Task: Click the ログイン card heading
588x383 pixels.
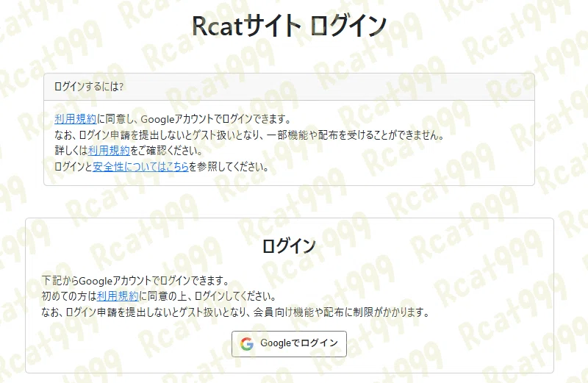Action: (289, 246)
